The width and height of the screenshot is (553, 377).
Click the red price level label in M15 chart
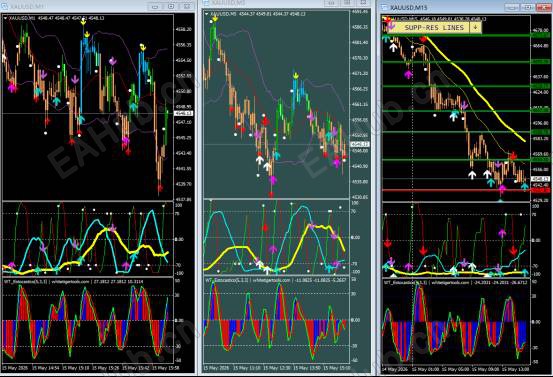(540, 190)
